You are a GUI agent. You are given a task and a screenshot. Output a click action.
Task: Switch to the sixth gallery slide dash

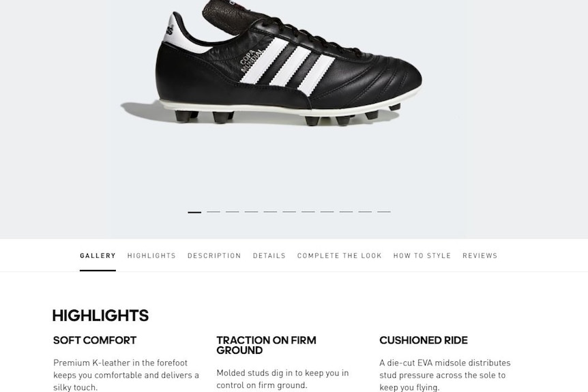tap(289, 212)
